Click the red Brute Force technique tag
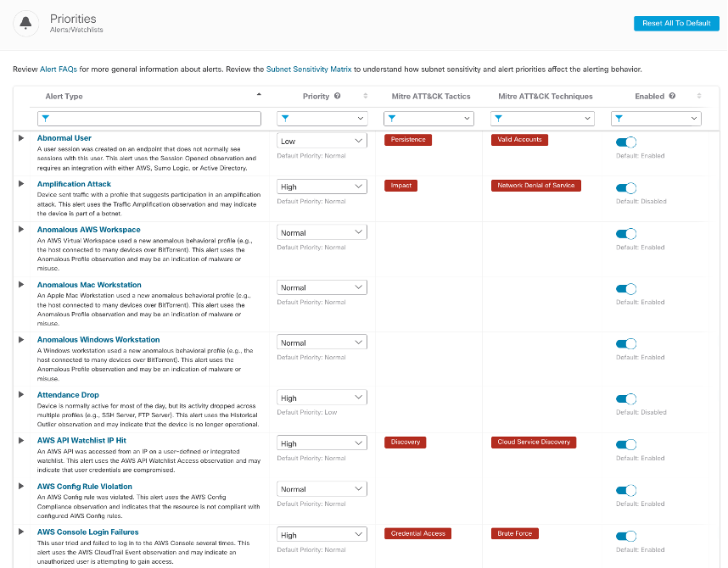 [x=514, y=534]
